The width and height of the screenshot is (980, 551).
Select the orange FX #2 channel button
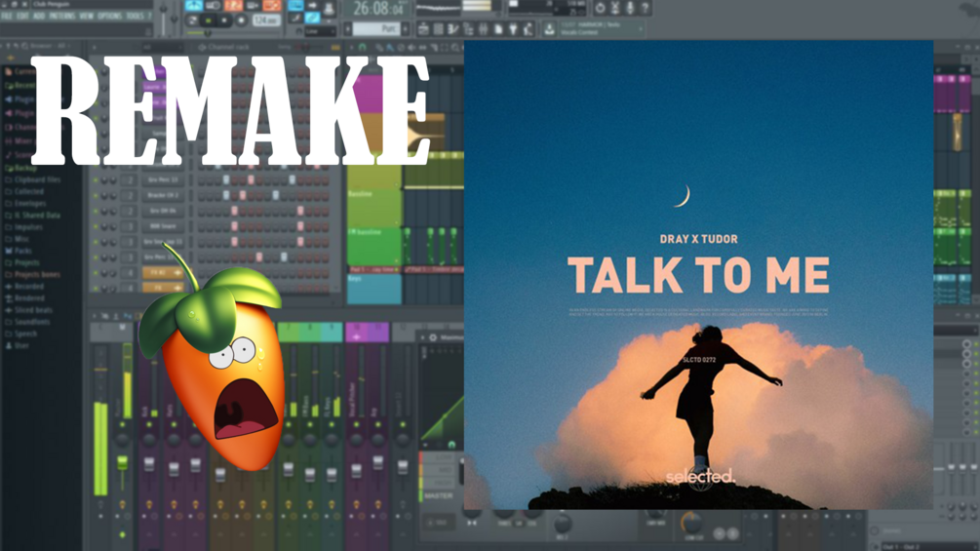tap(163, 273)
